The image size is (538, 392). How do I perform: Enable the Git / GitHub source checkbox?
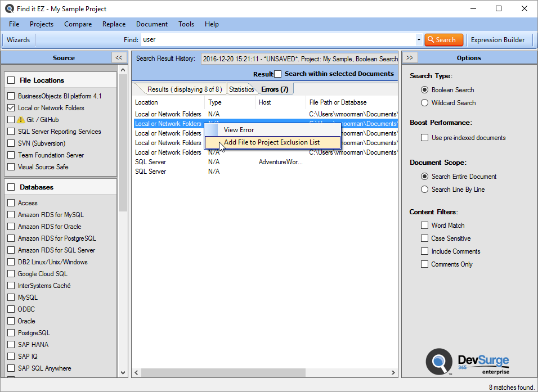pos(11,120)
